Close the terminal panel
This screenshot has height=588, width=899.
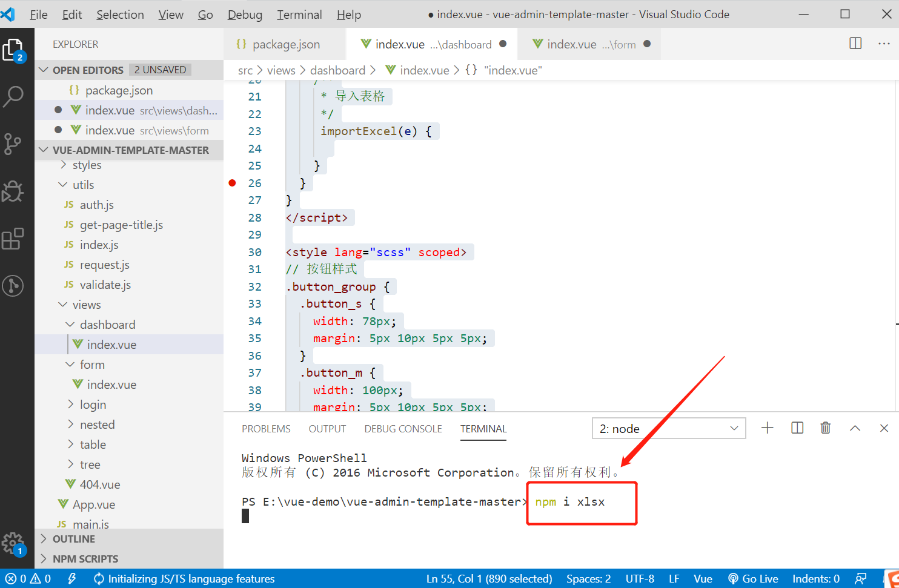[884, 428]
